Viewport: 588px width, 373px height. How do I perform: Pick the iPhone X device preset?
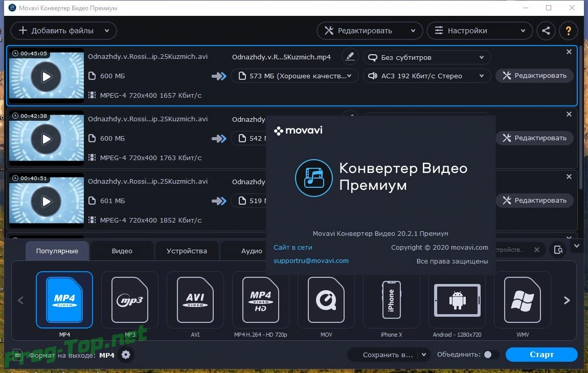click(x=392, y=300)
